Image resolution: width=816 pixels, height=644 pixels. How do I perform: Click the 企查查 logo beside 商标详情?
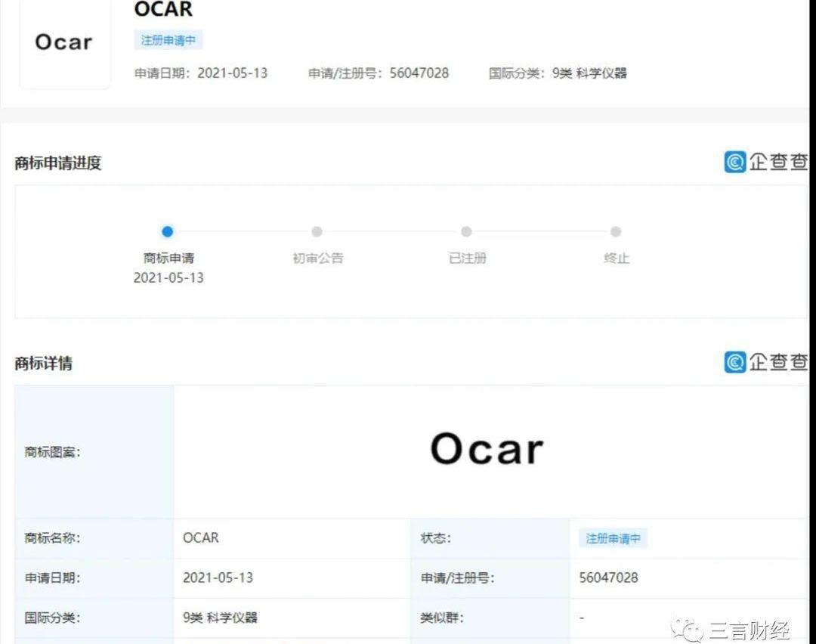point(766,362)
